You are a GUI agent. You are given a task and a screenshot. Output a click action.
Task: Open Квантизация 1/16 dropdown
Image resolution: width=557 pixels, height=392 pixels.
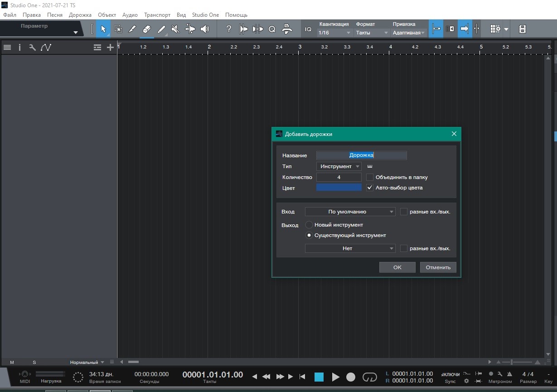pos(334,33)
